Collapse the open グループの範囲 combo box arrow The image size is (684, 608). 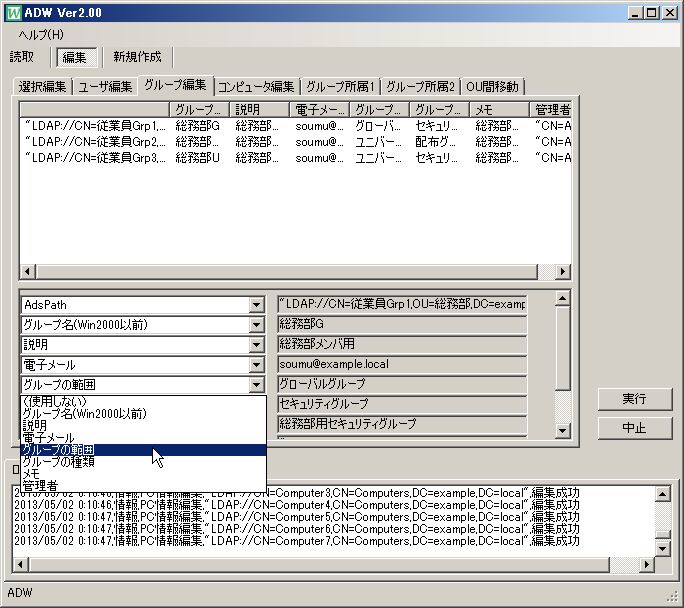[x=256, y=385]
